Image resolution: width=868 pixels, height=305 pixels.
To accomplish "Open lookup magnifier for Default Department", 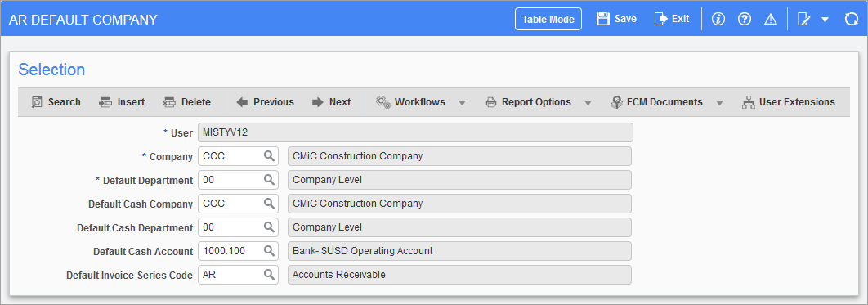I will pos(269,180).
